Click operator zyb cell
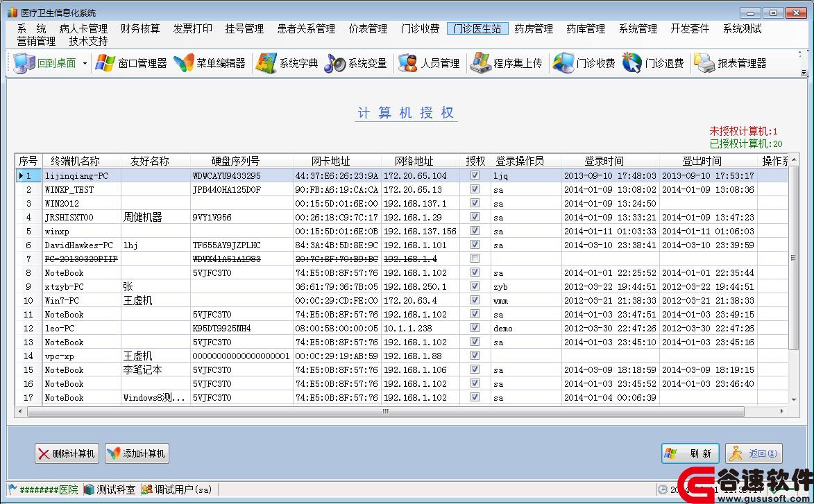This screenshot has height=504, width=814. click(x=526, y=286)
